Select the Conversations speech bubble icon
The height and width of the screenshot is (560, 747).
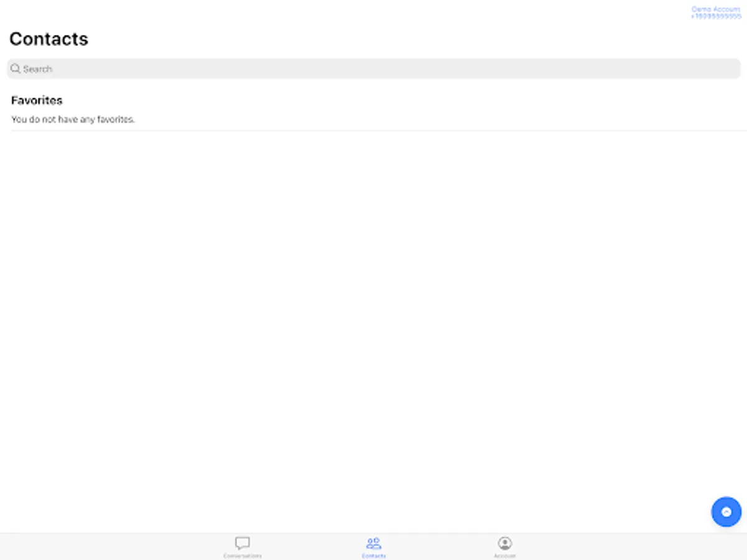click(242, 543)
